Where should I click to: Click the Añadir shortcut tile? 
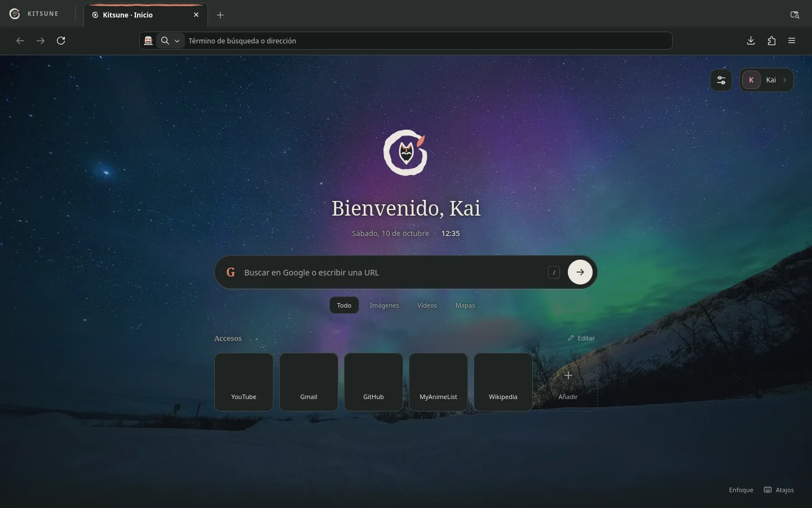point(568,382)
